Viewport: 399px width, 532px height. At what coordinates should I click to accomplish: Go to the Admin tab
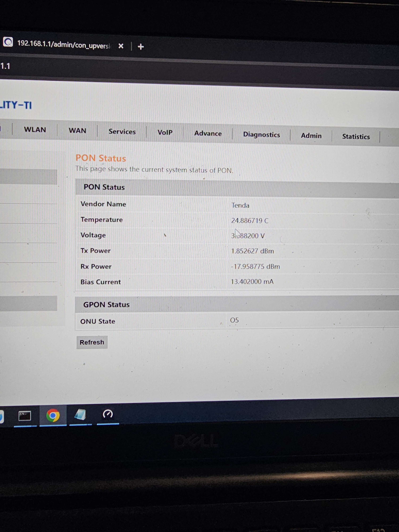[x=311, y=136]
